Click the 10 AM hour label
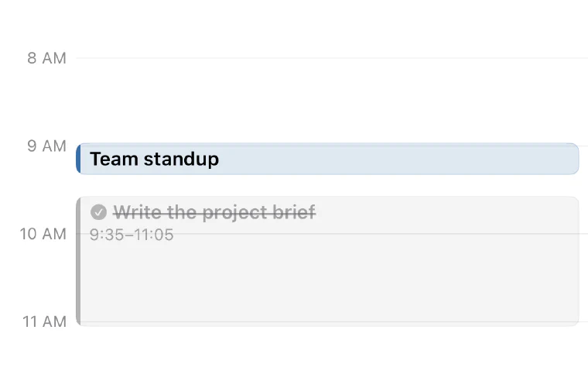Image resolution: width=588 pixels, height=371 pixels. [x=43, y=234]
